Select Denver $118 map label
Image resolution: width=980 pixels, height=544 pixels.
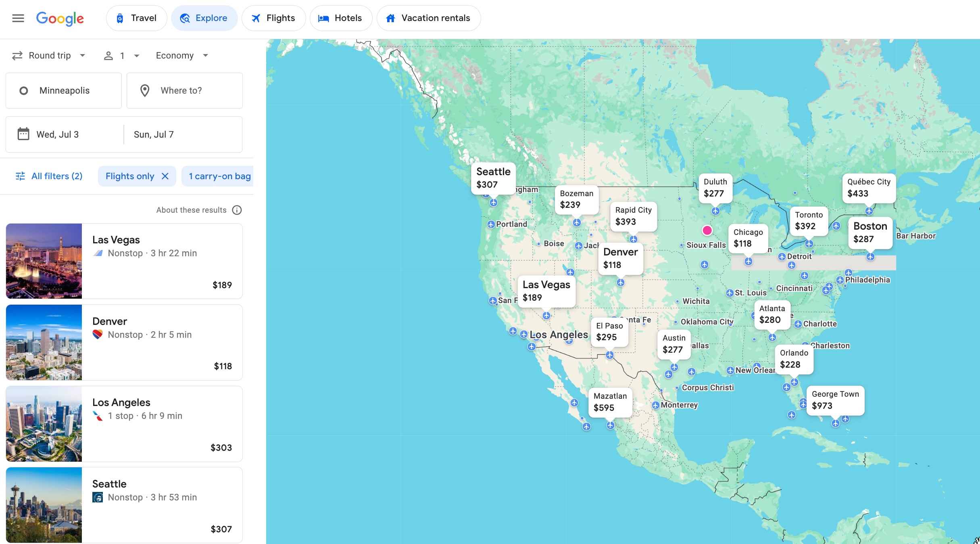(x=620, y=258)
